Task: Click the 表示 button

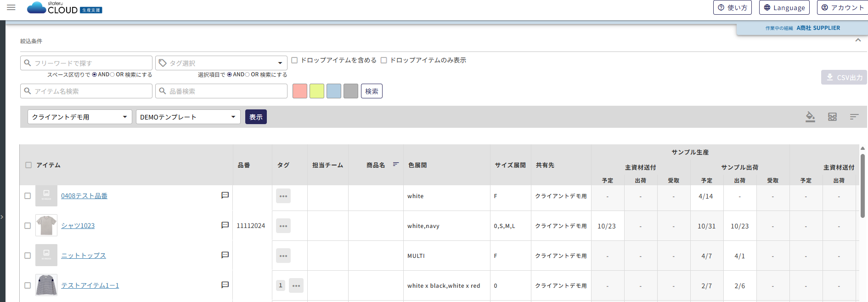Action: click(x=256, y=117)
